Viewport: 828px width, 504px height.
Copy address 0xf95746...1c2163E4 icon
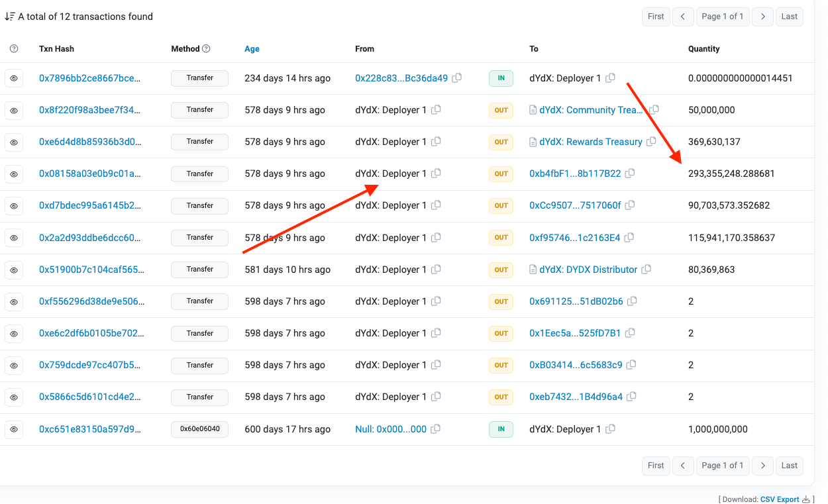tap(629, 237)
